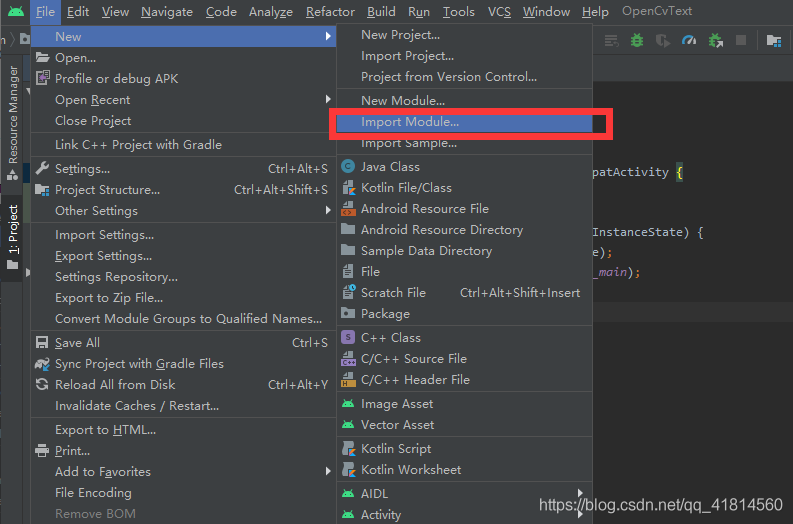
Task: Select Sync Project with Gradle Files
Action: pyautogui.click(x=139, y=364)
